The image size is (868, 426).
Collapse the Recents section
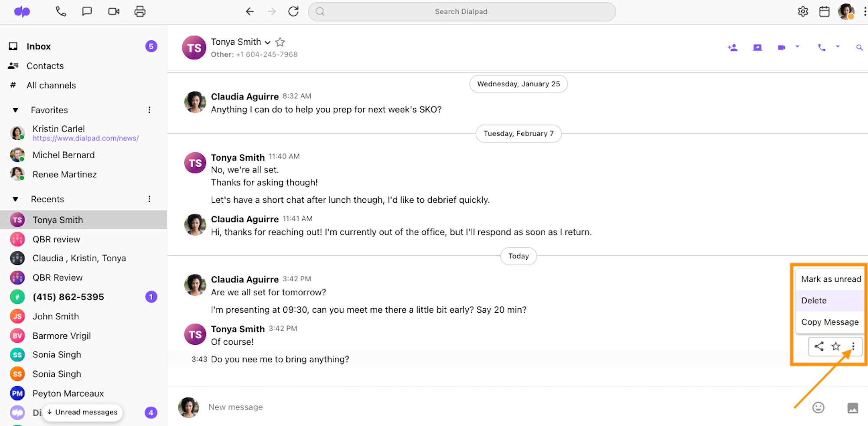point(16,199)
